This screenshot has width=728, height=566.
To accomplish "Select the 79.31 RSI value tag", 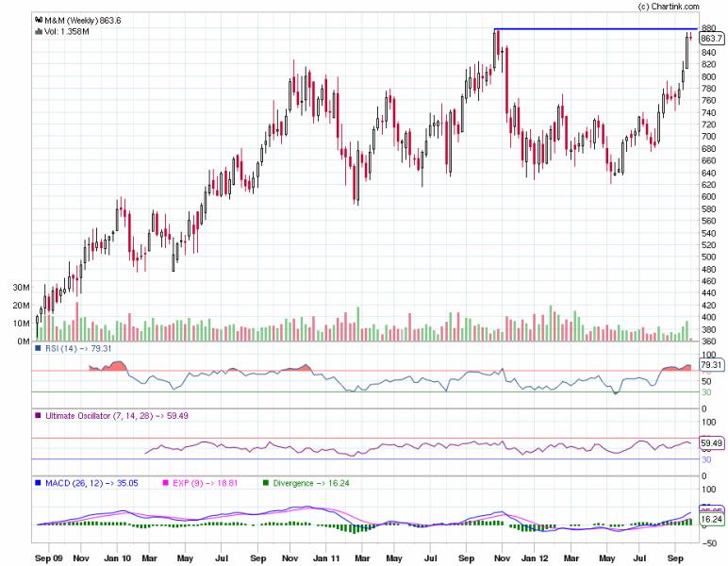I will click(x=711, y=364).
